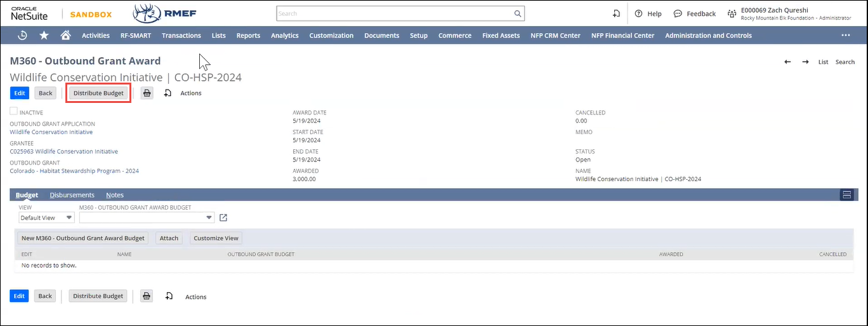This screenshot has width=868, height=326.
Task: Open the Help icon
Action: pos(638,13)
